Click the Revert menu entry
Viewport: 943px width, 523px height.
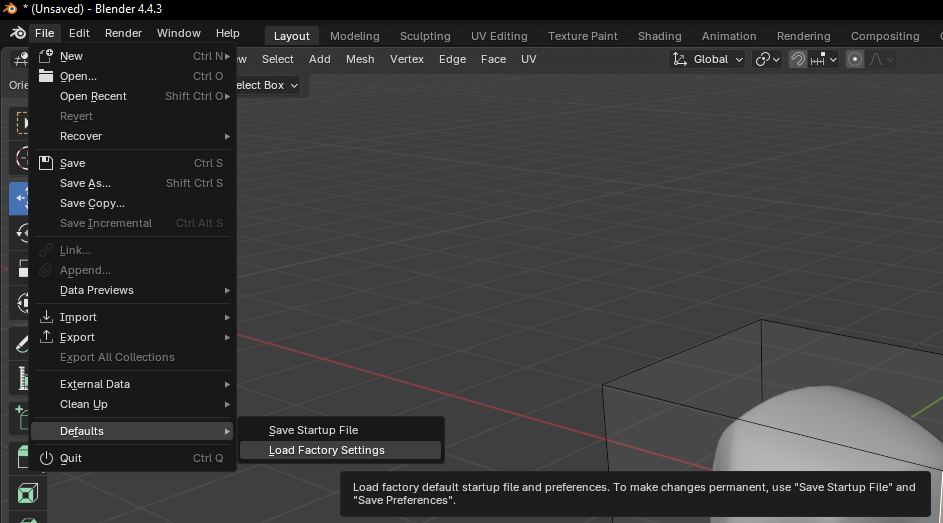click(132, 116)
